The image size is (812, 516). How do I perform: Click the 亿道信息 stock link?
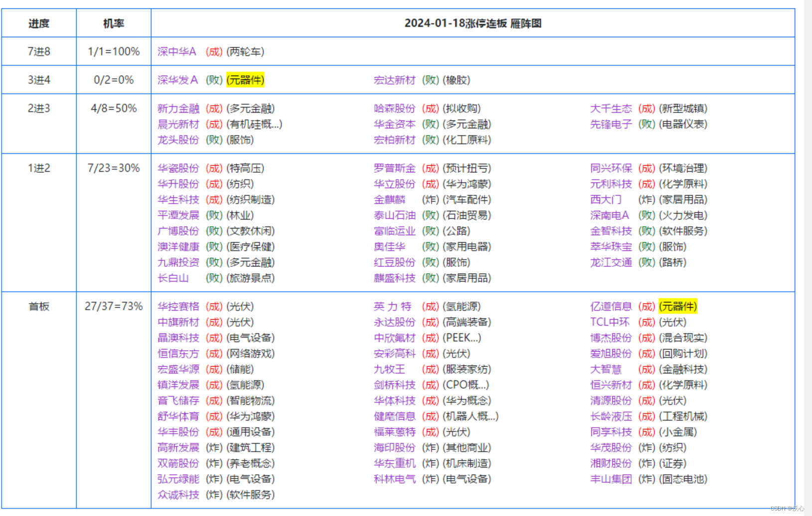tap(611, 306)
